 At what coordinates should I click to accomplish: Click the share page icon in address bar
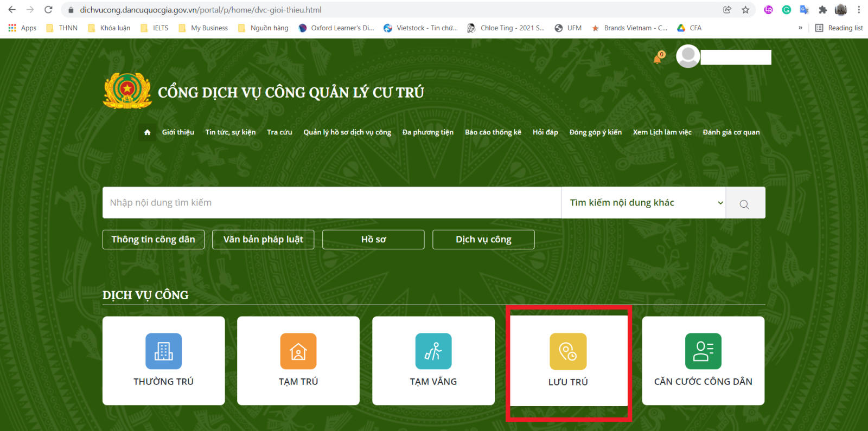point(727,10)
